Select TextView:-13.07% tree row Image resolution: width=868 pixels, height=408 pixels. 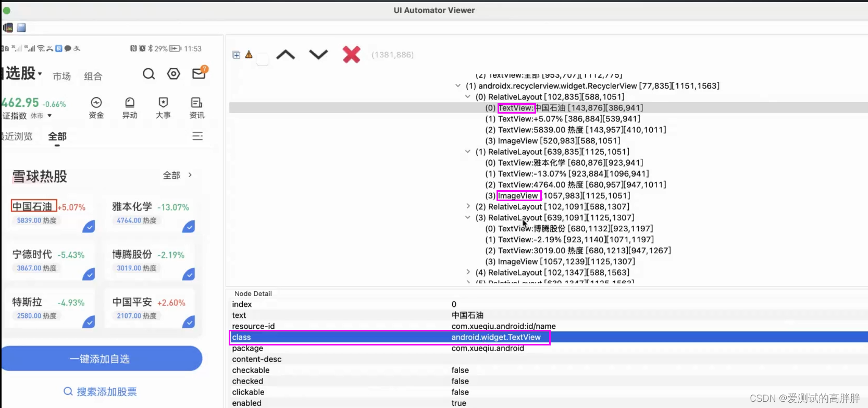[567, 174]
